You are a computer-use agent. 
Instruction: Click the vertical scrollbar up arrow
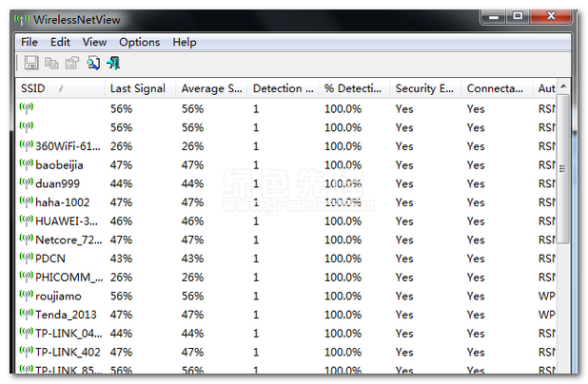pos(563,86)
